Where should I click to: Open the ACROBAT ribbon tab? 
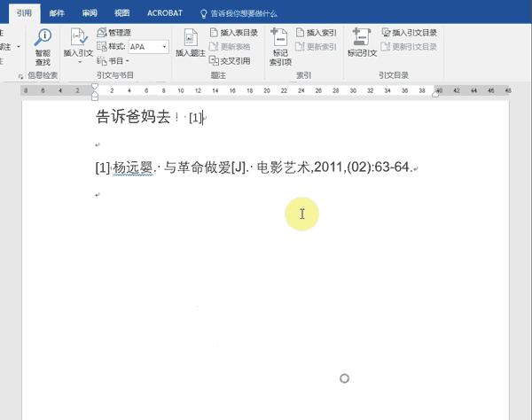coord(165,13)
